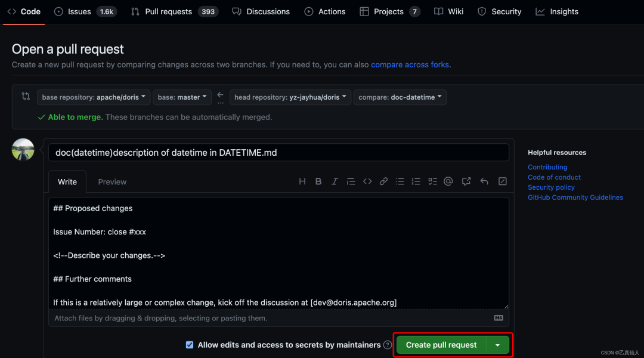Insert a quote with the quote icon

point(351,181)
